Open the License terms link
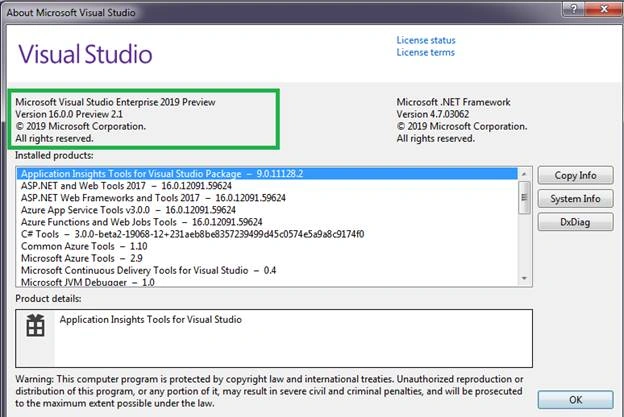624x417 pixels. click(425, 53)
